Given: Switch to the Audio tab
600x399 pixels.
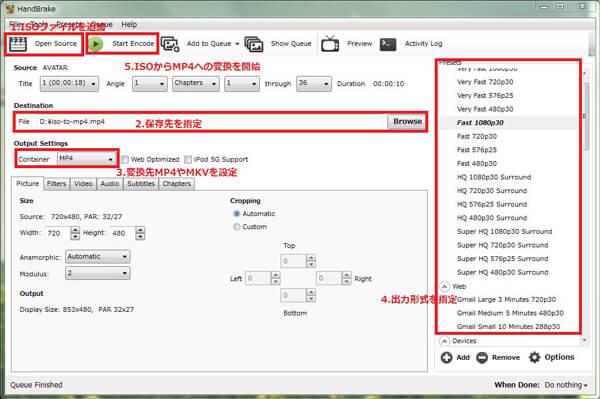Looking at the screenshot, I should [x=110, y=184].
